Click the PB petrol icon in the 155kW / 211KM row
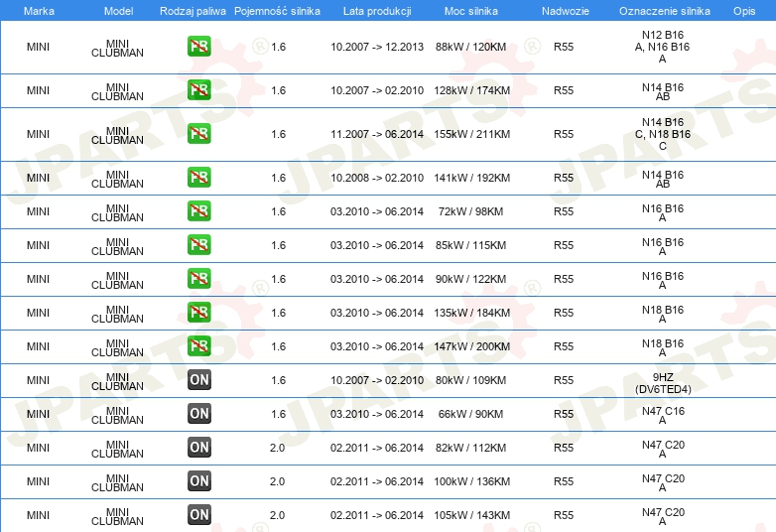Viewport: 776px width, 532px height. coord(198,134)
